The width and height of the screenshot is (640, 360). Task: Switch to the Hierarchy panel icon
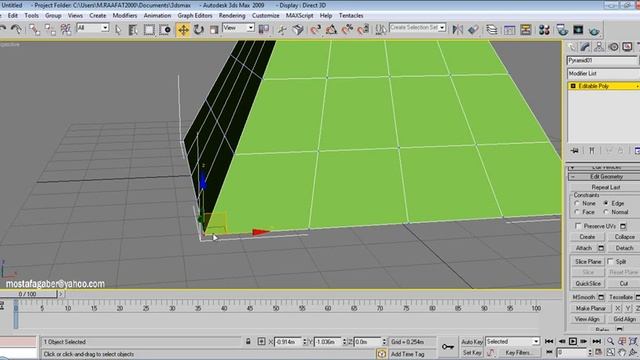coord(599,47)
